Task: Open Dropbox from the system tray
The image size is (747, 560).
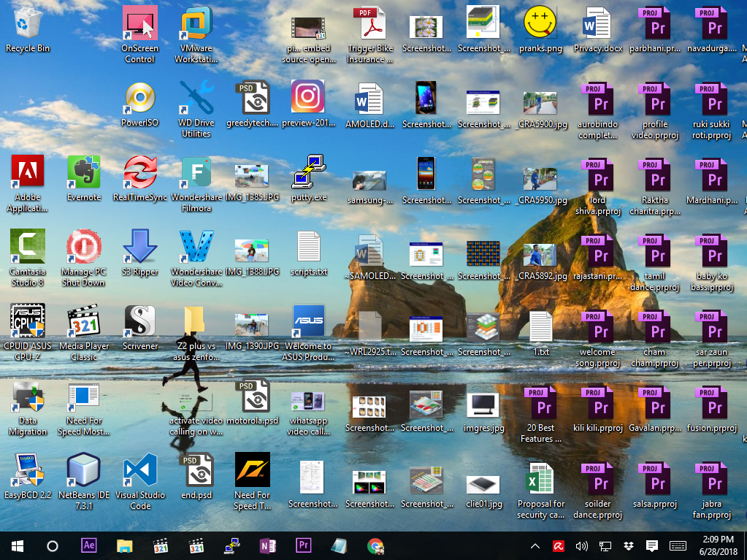Action: pyautogui.click(x=628, y=545)
